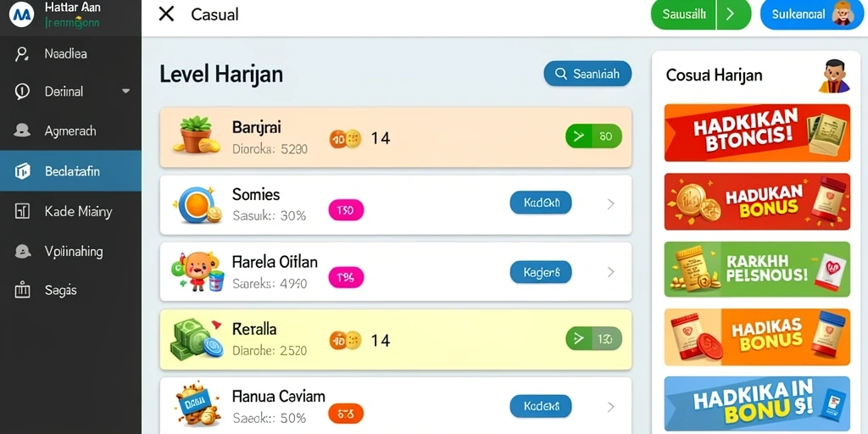Click the gift box icon beside Sagas

pyautogui.click(x=22, y=290)
